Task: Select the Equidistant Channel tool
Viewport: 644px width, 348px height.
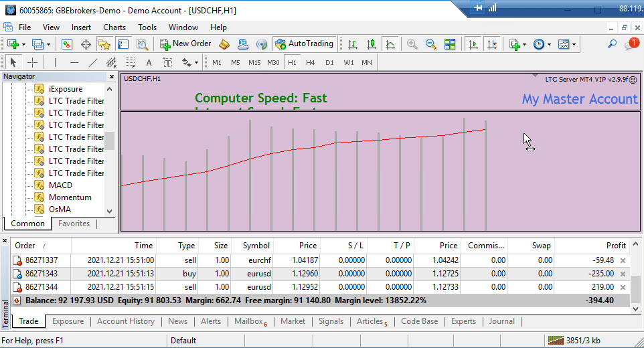Action: point(111,62)
